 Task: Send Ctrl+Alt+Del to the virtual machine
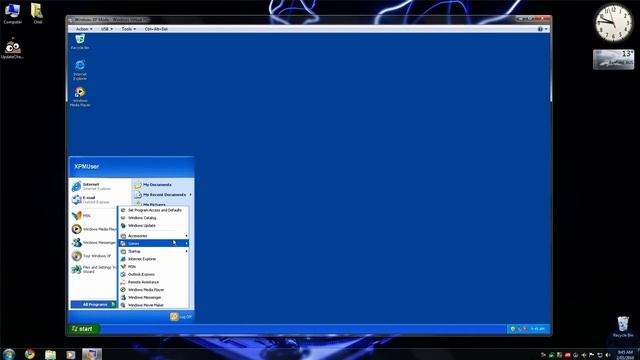(156, 29)
